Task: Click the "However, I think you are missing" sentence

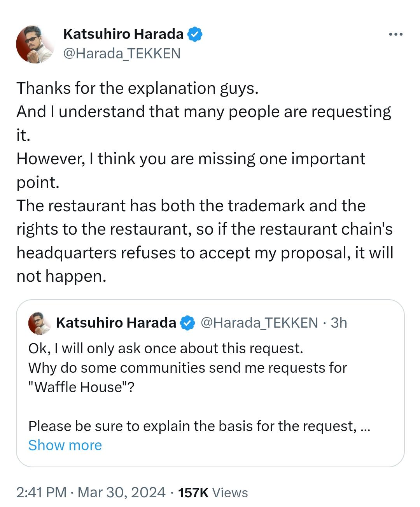Action: tap(191, 159)
